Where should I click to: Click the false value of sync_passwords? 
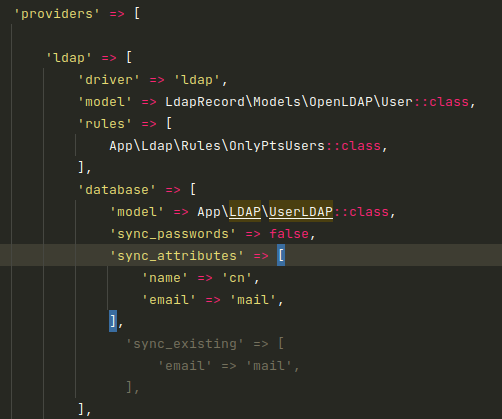[289, 234]
